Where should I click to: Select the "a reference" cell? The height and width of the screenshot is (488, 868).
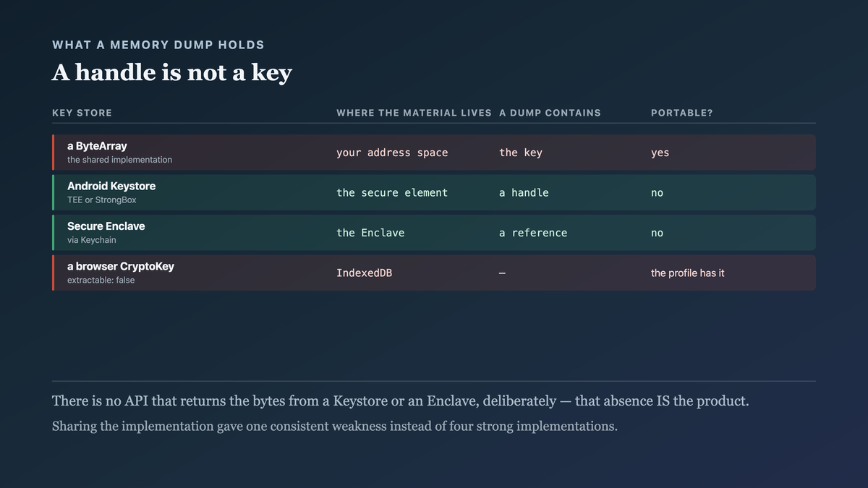click(x=533, y=233)
